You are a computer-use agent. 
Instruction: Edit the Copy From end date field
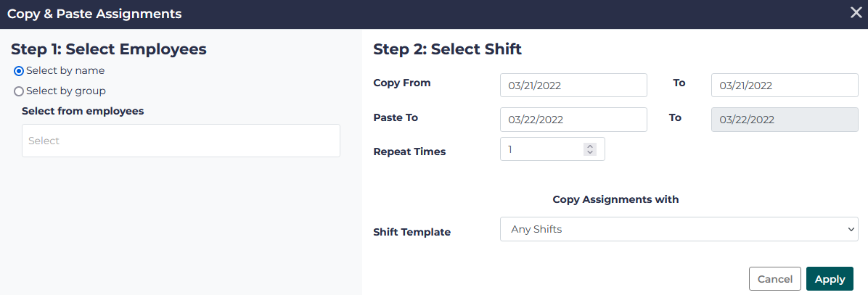click(x=784, y=85)
